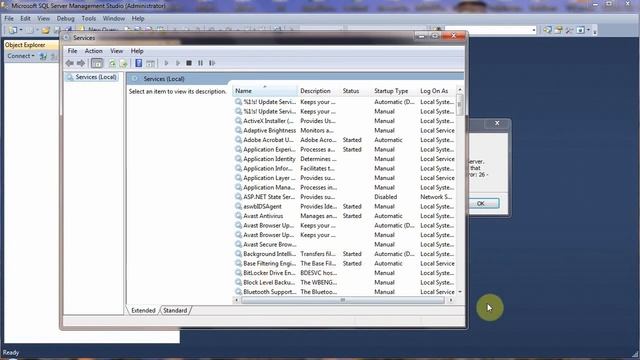Image resolution: width=640 pixels, height=360 pixels.
Task: Click the Start Service play icon
Action: pos(166,63)
